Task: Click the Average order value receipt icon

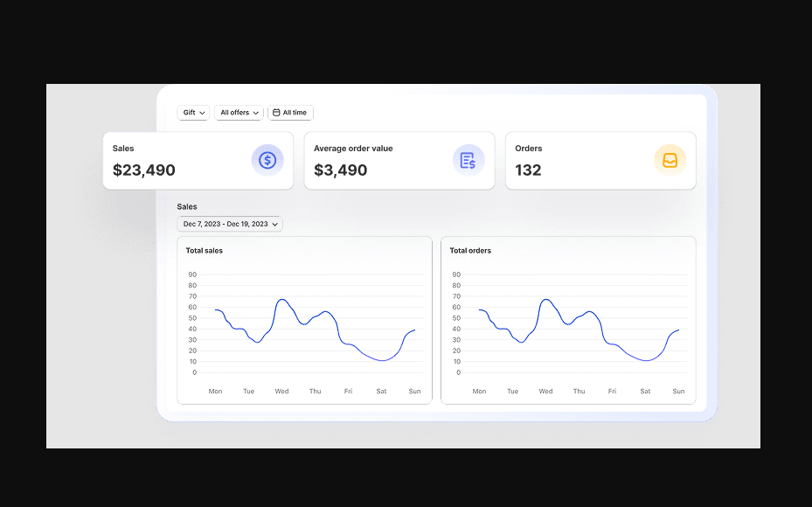Action: pyautogui.click(x=468, y=160)
